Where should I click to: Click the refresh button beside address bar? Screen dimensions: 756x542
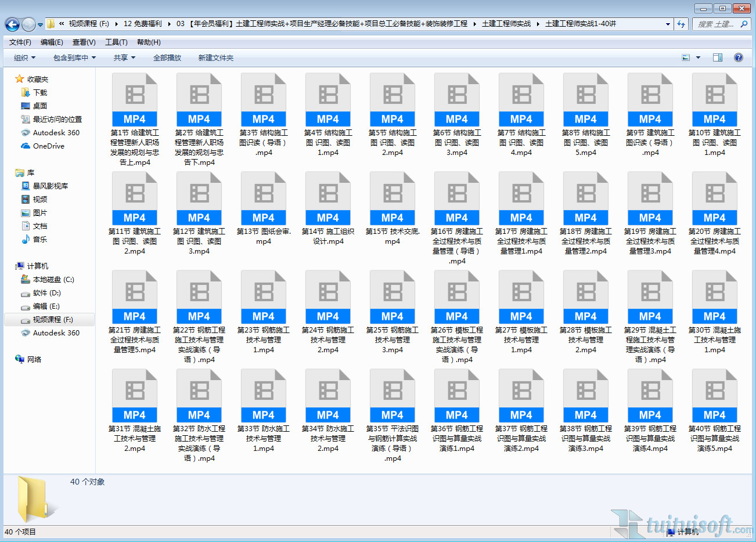(681, 24)
